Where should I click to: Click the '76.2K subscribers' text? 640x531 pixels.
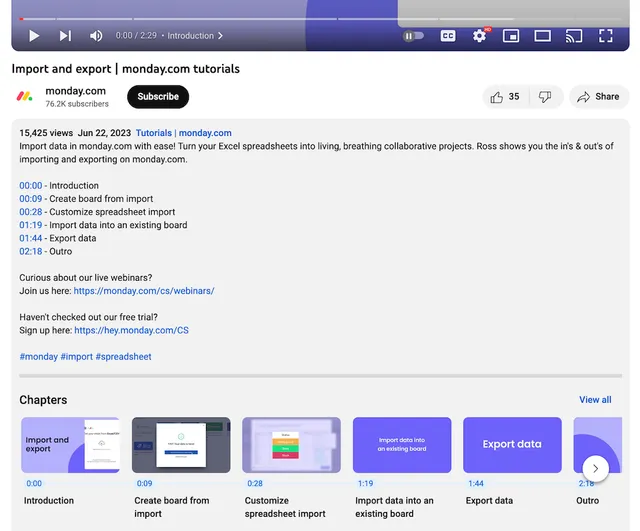(77, 104)
